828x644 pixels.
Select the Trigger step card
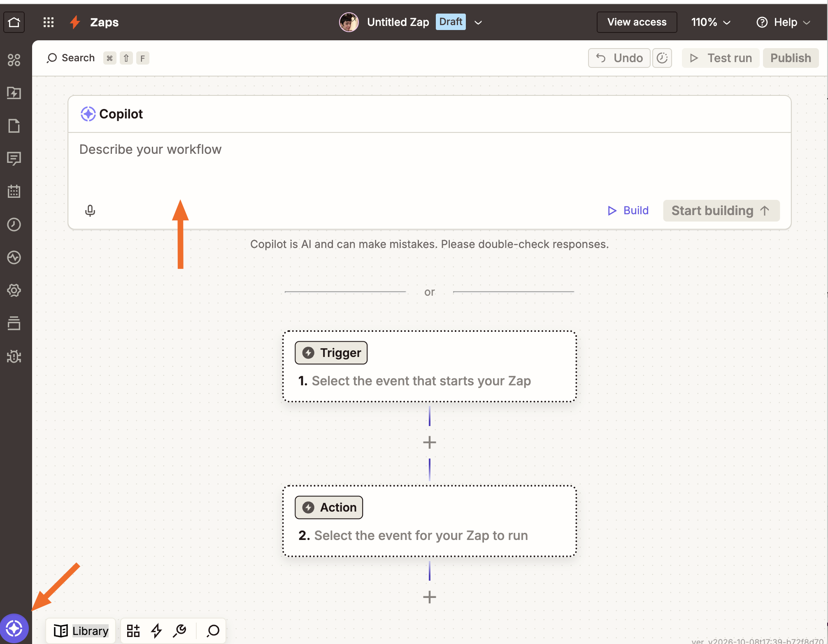429,366
